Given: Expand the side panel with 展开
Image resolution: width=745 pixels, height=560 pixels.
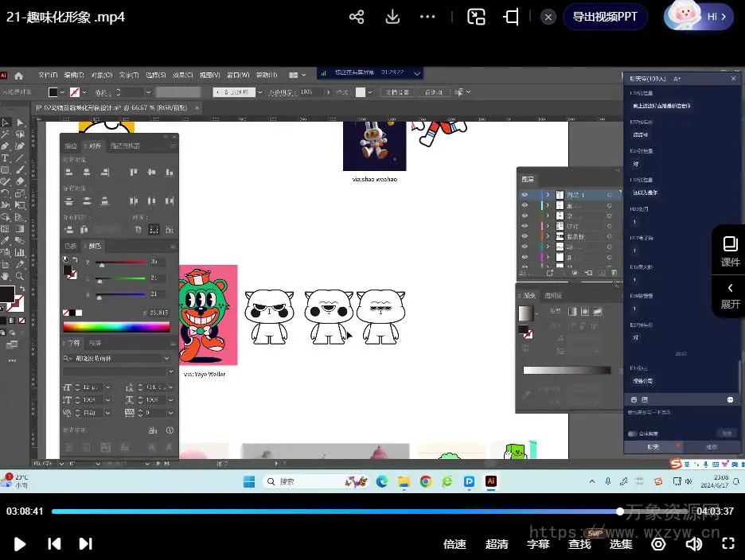Looking at the screenshot, I should [729, 294].
